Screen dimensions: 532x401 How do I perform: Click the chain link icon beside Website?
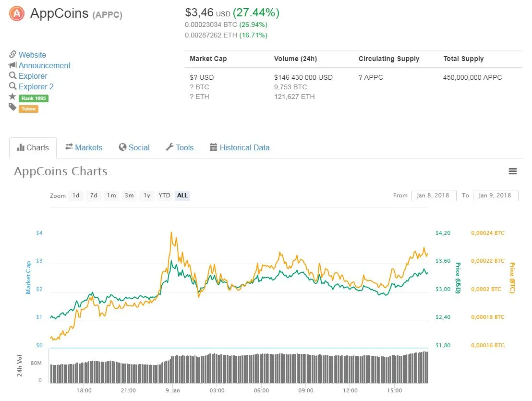click(x=12, y=54)
